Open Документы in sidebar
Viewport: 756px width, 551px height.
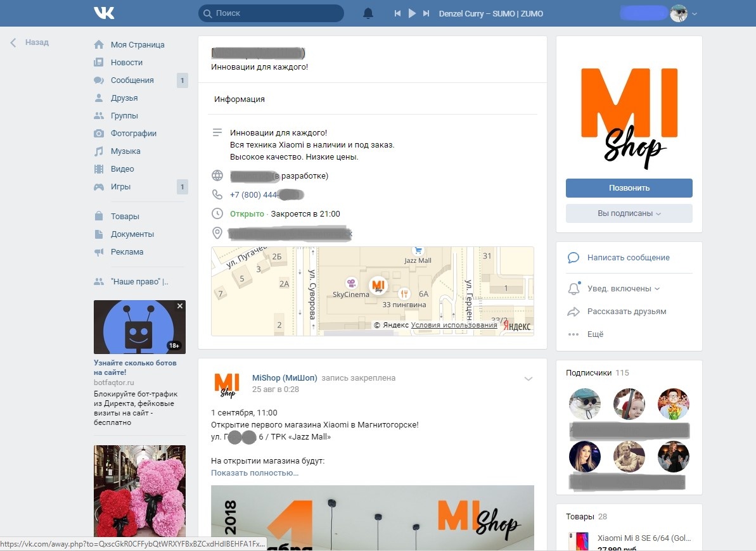pos(132,234)
